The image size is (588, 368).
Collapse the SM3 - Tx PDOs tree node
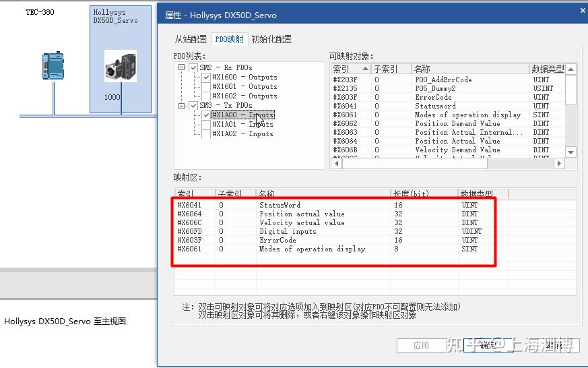(181, 106)
